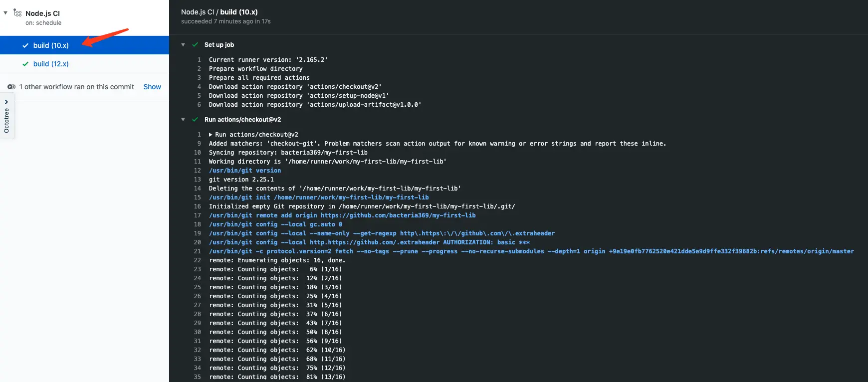Click the 'git remote add origin' command line
Viewport: 868px width, 382px height.
click(342, 215)
